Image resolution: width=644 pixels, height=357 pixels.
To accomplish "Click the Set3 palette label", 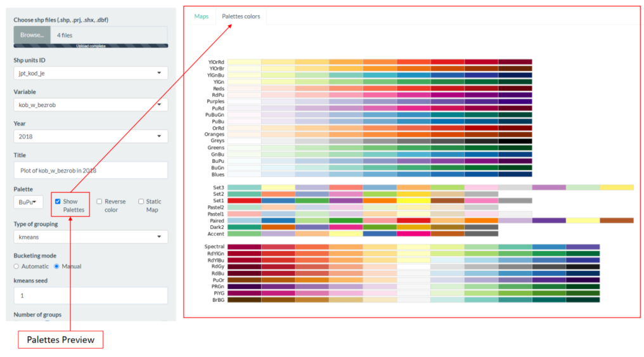I will coord(219,188).
